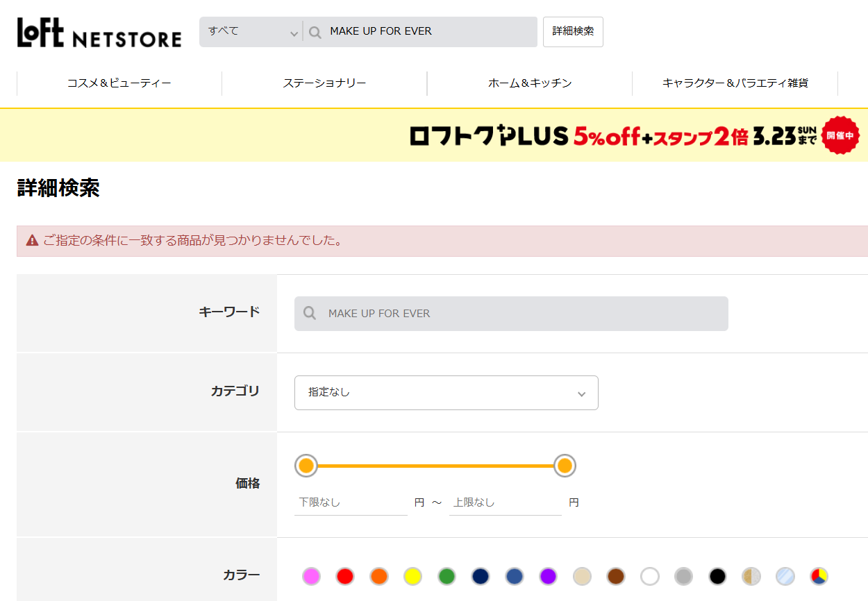The image size is (868, 601).
Task: Open the キャラクター＆バラエティ雑貨 menu
Action: coord(735,83)
